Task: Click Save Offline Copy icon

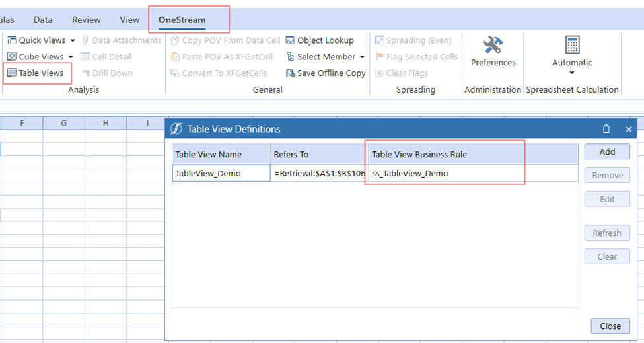Action: [291, 73]
